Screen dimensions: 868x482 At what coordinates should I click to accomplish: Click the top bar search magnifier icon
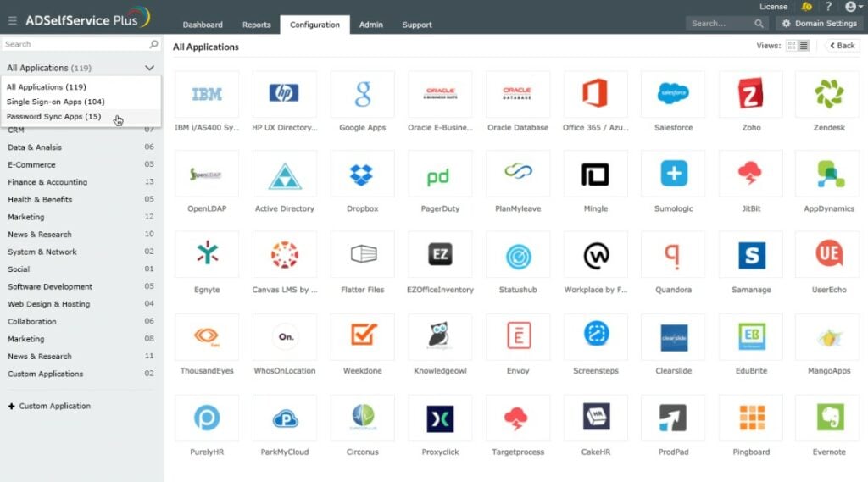click(759, 24)
